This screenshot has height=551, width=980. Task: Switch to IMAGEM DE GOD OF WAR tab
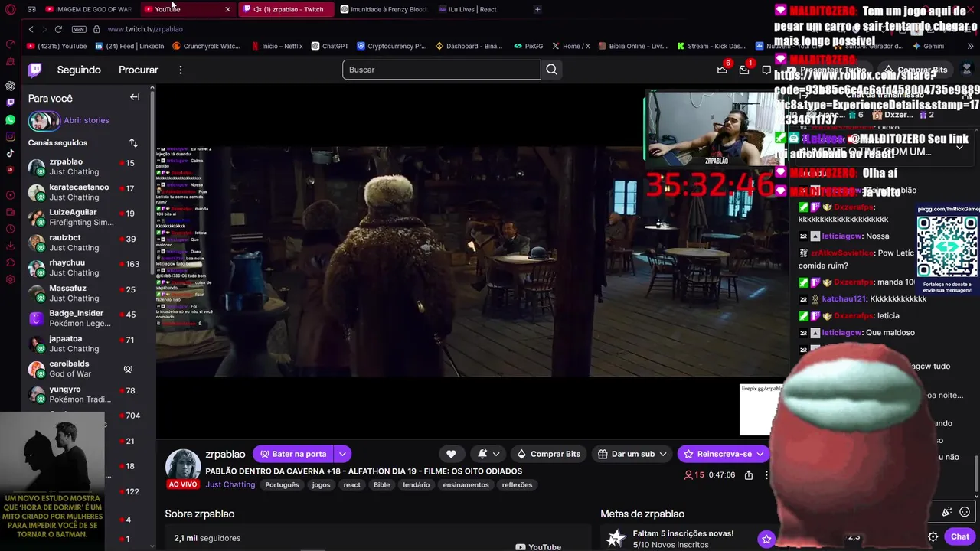(x=90, y=9)
